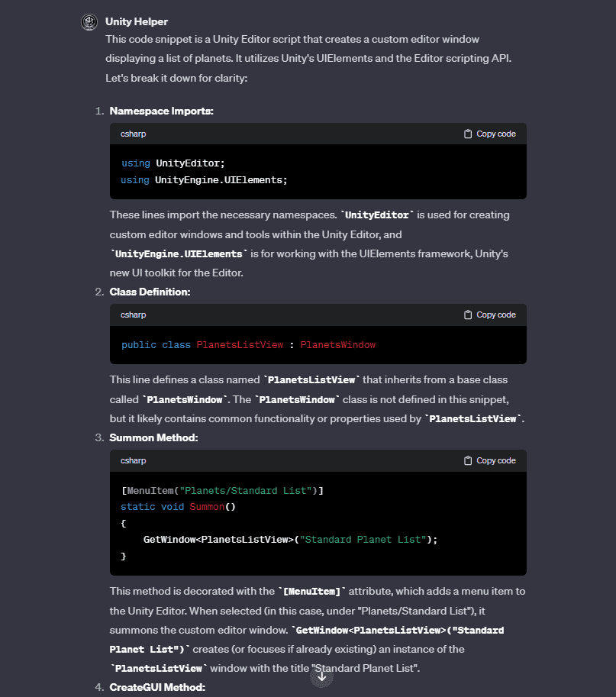Click the csharp label on Class Definition block
Screen dimensions: 616x697
click(x=133, y=315)
